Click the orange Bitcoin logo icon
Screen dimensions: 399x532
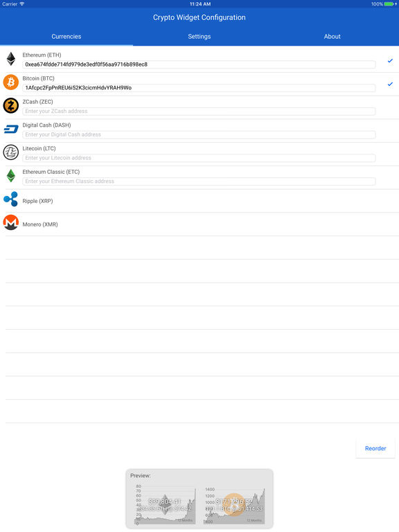11,82
